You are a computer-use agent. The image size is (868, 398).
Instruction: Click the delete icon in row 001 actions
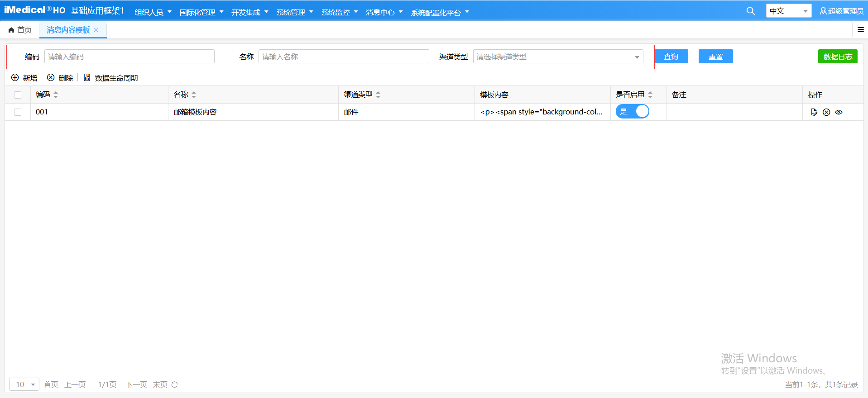[826, 112]
